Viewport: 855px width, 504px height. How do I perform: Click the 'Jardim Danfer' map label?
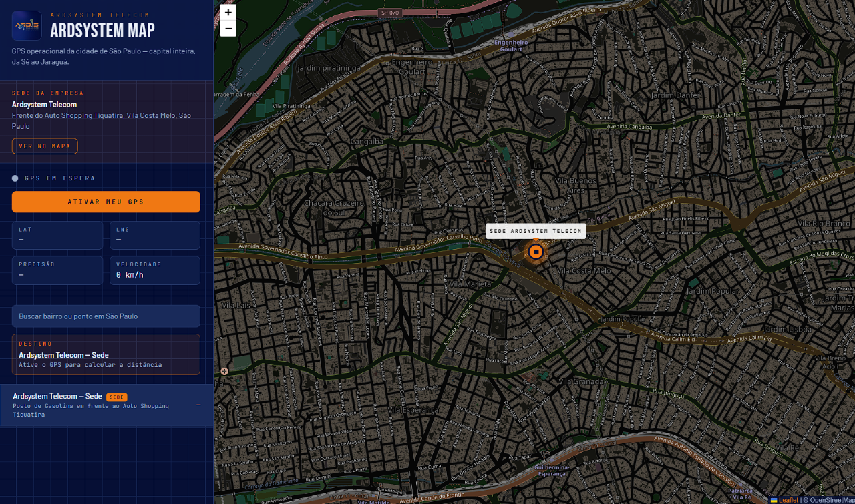[676, 95]
